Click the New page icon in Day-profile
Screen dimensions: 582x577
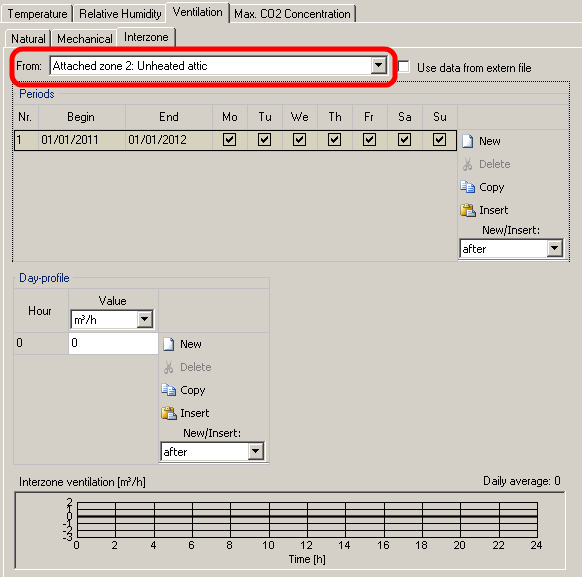(x=169, y=344)
